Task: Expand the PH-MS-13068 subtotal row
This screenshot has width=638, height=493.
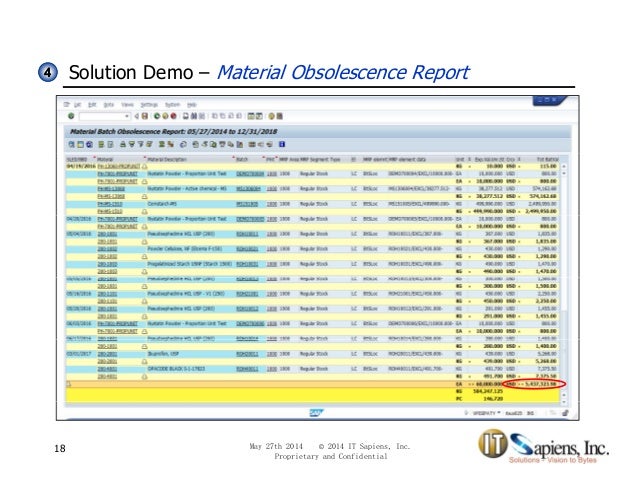Action: click(144, 196)
